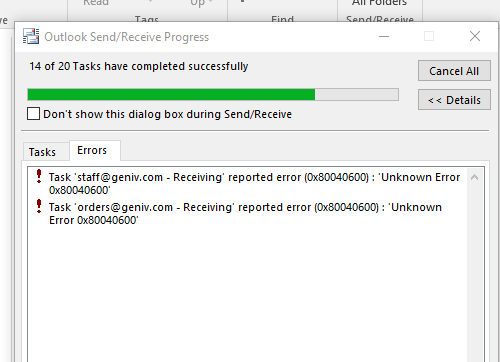Close the Send/Receive Progress dialog

475,36
